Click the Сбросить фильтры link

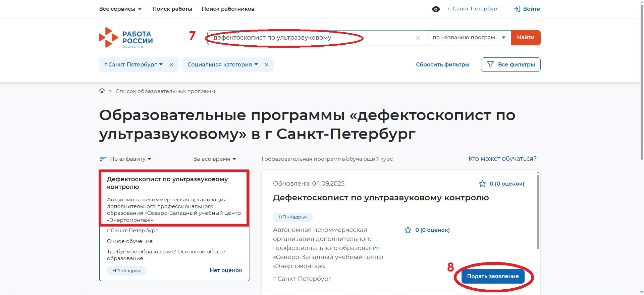coord(442,64)
